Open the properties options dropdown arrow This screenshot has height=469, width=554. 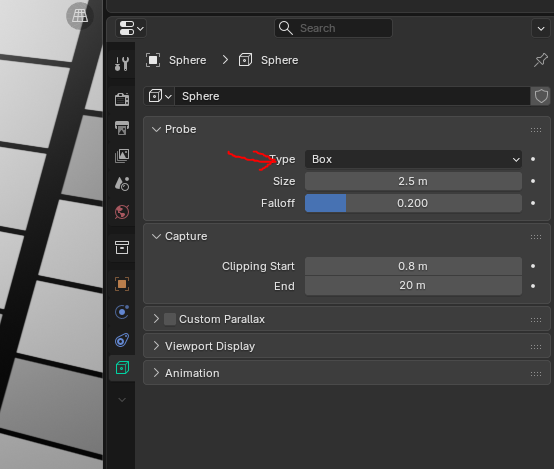point(541,28)
